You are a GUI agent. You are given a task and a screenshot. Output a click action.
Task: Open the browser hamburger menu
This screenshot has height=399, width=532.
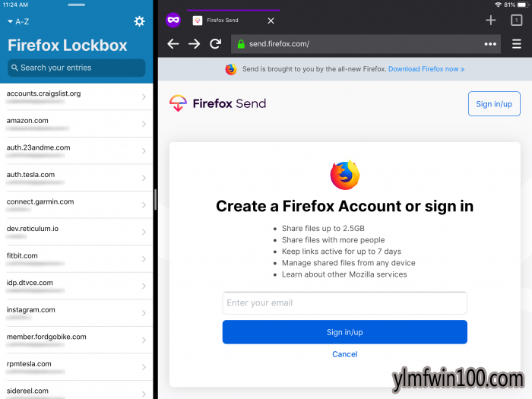[516, 44]
